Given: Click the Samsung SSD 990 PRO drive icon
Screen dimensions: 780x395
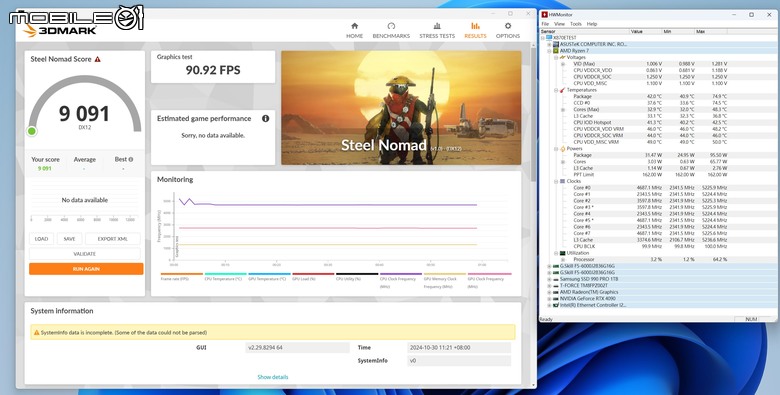Looking at the screenshot, I should (x=556, y=279).
